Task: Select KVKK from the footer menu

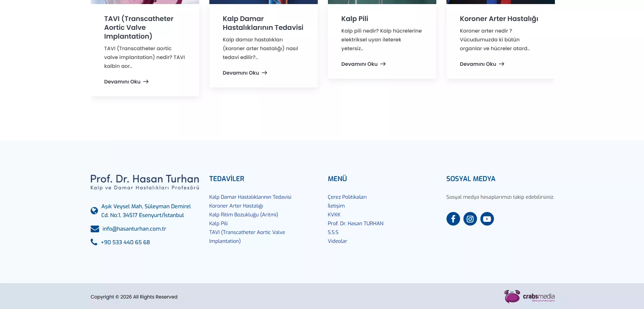Action: click(334, 215)
